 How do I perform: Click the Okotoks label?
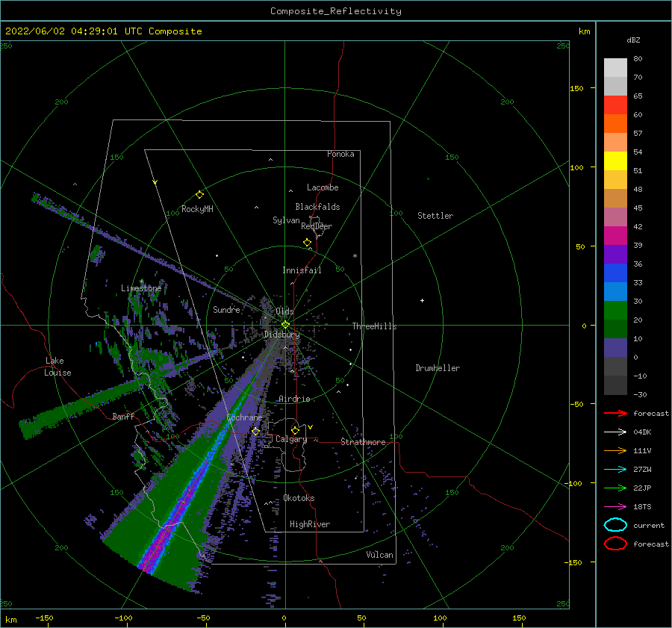[299, 498]
